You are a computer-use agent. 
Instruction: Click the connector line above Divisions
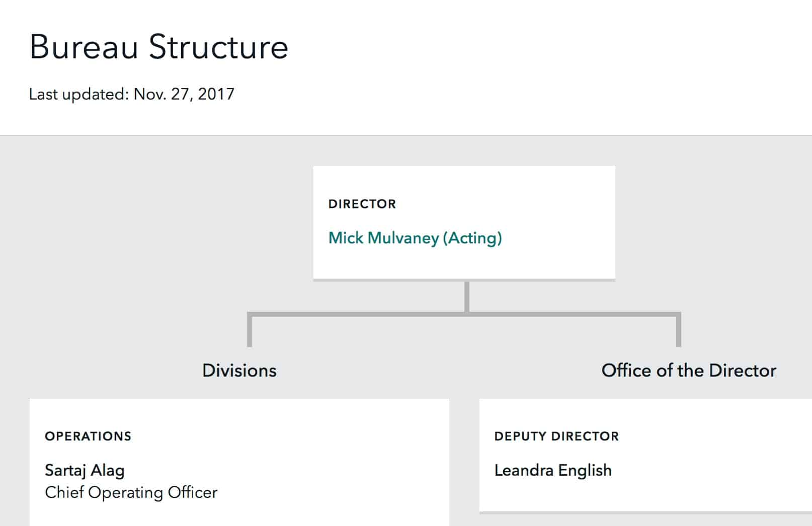[x=250, y=331]
